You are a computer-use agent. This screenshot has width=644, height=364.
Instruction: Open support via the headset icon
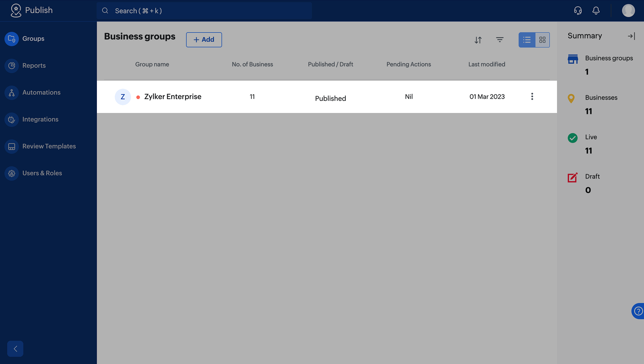(x=578, y=11)
